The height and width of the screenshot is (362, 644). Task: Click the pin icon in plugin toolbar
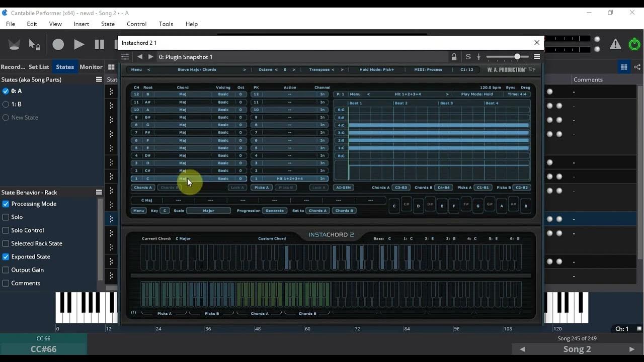478,57
